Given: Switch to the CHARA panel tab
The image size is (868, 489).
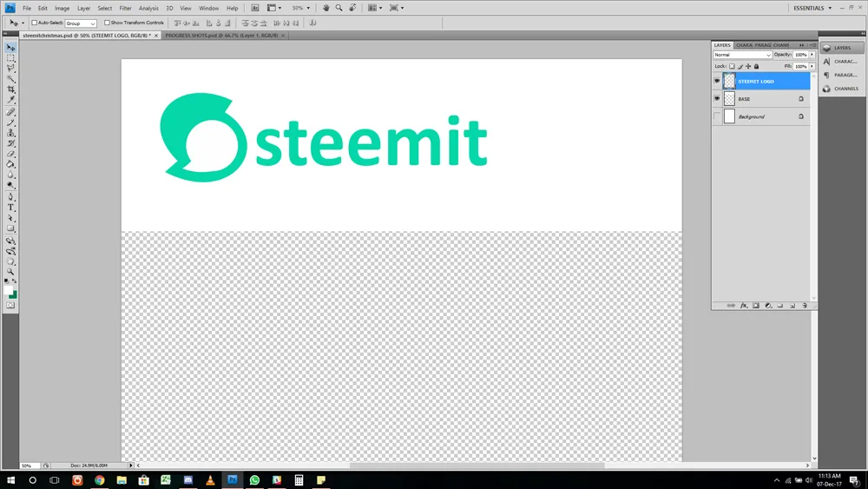Looking at the screenshot, I should [x=744, y=45].
